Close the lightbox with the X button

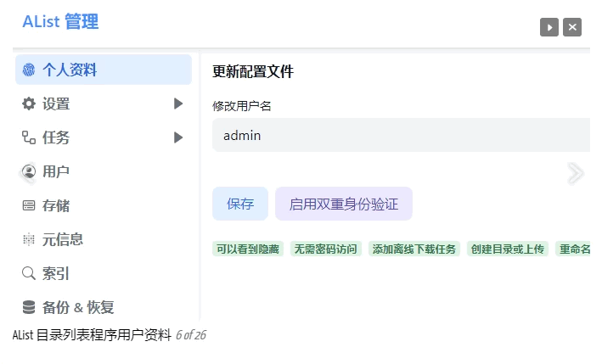(x=572, y=27)
